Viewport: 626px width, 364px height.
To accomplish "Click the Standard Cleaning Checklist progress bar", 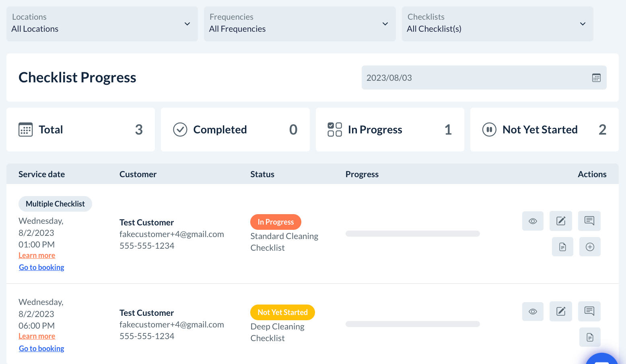I will (x=413, y=234).
